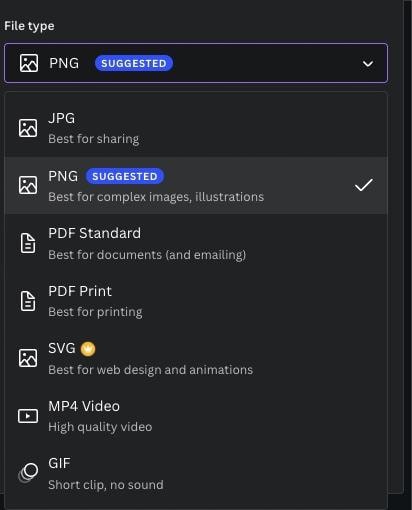Click the gold crown badge next to SVG
Screen dimensions: 412x510
[x=88, y=349]
